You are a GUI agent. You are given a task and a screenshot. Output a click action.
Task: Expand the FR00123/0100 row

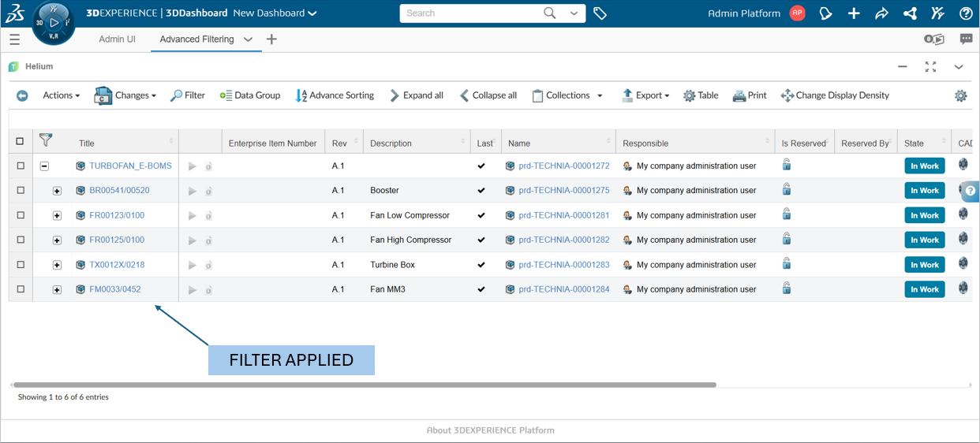pos(57,215)
